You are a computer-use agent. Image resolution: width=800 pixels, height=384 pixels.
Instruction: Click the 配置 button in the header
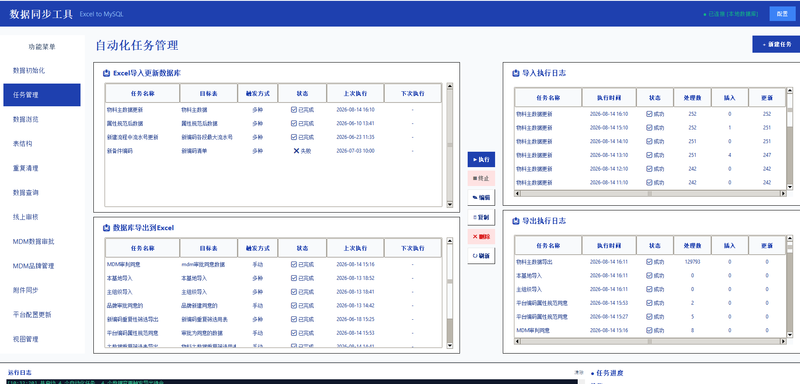[x=782, y=14]
